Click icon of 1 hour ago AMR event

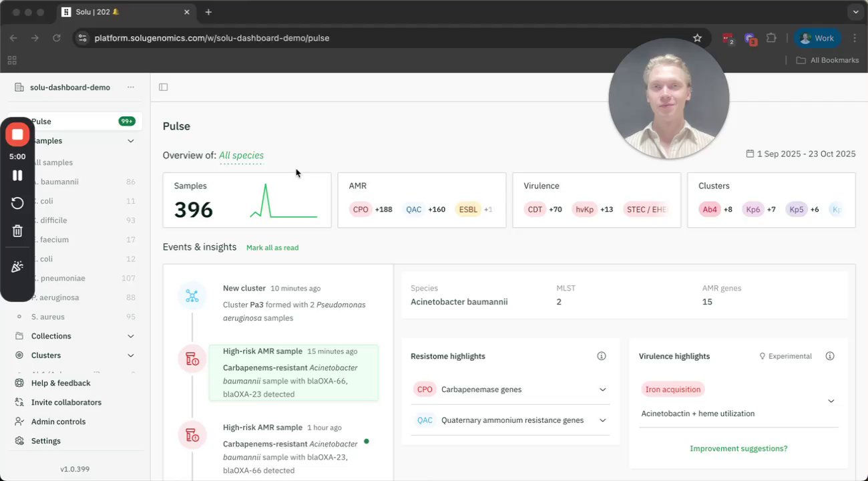tap(192, 435)
